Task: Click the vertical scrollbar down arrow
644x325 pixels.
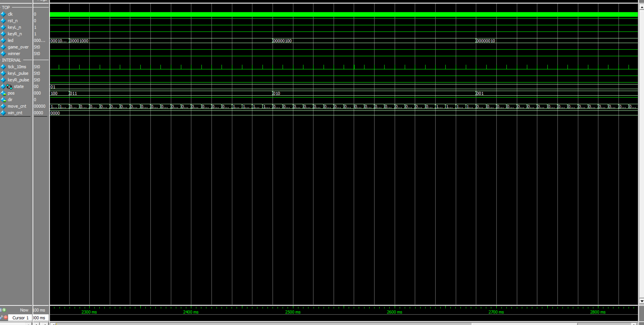Action: [641, 301]
